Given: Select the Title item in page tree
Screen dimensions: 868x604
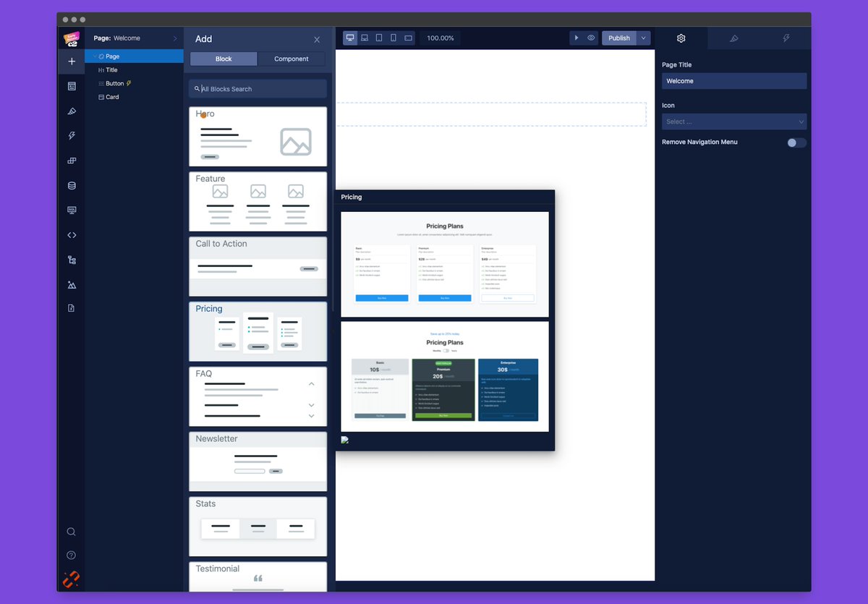Looking at the screenshot, I should tap(111, 70).
